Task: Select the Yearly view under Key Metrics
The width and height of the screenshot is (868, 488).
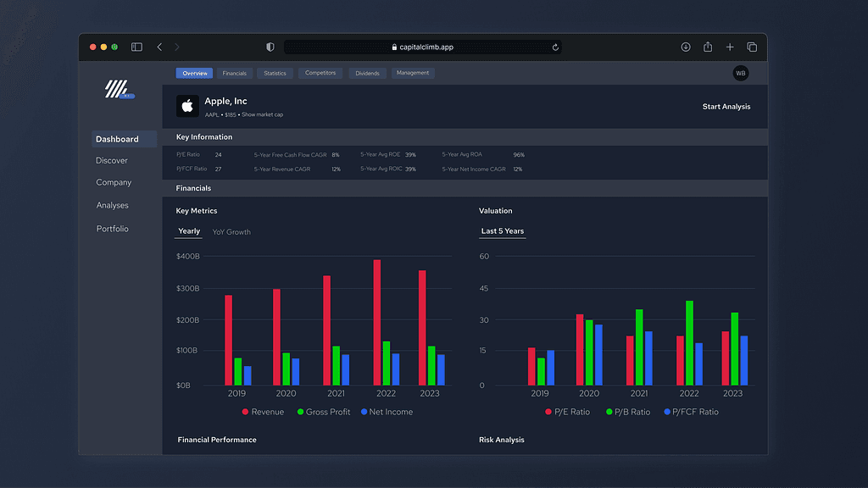Action: tap(189, 231)
